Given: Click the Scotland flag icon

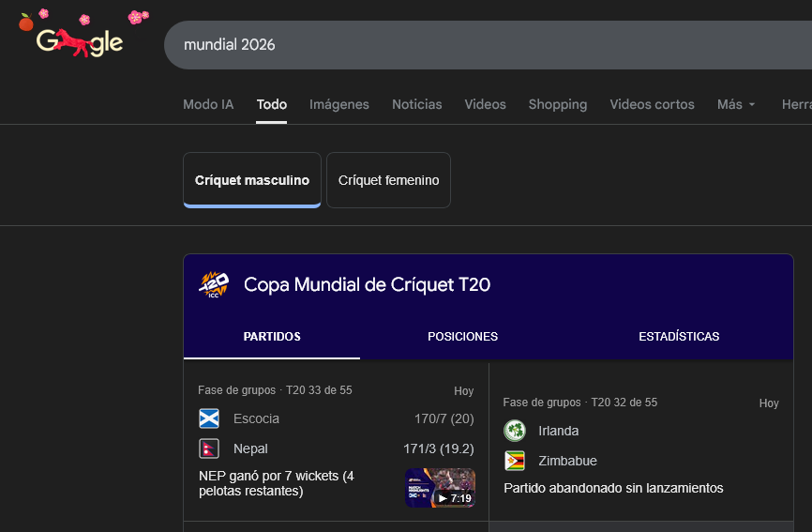Looking at the screenshot, I should point(209,418).
